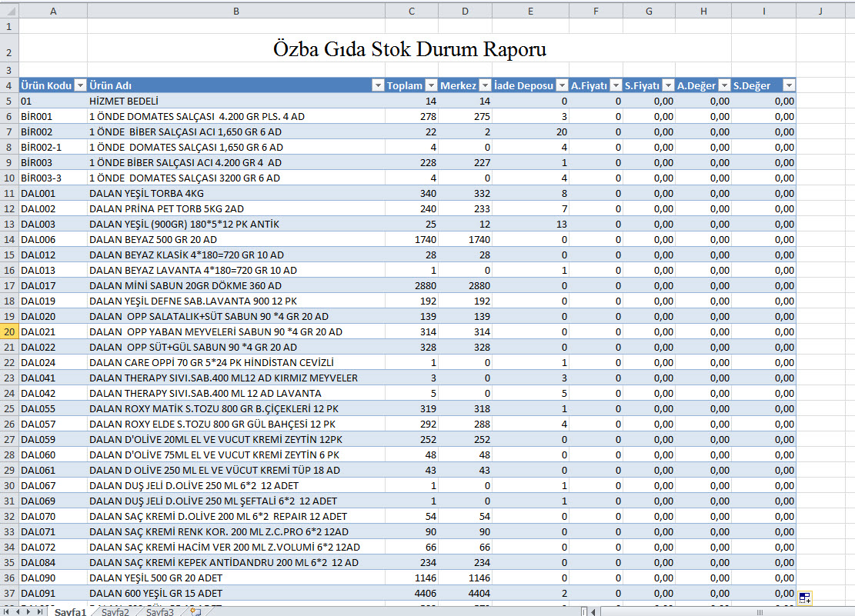Viewport: 855px width, 616px height.
Task: Select cell 'DALAN BEYAZ 500 GR 20 AD'
Action: click(236, 239)
